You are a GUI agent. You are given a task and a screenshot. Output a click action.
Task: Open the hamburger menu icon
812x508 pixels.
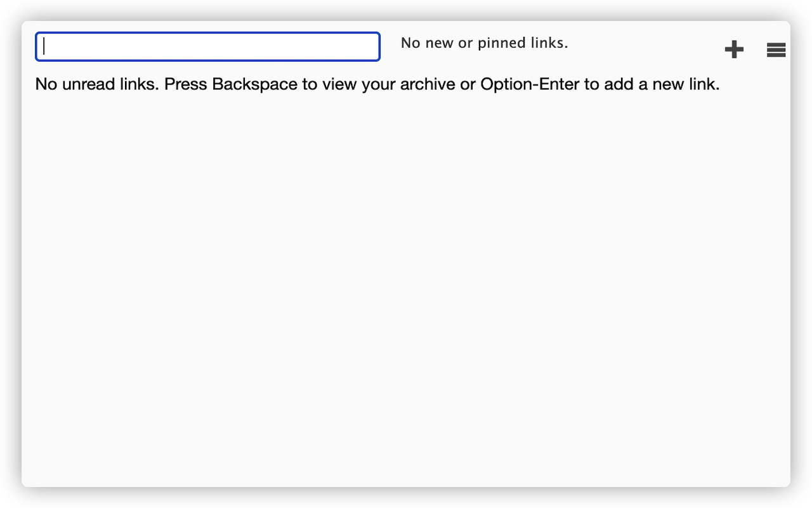pos(776,50)
